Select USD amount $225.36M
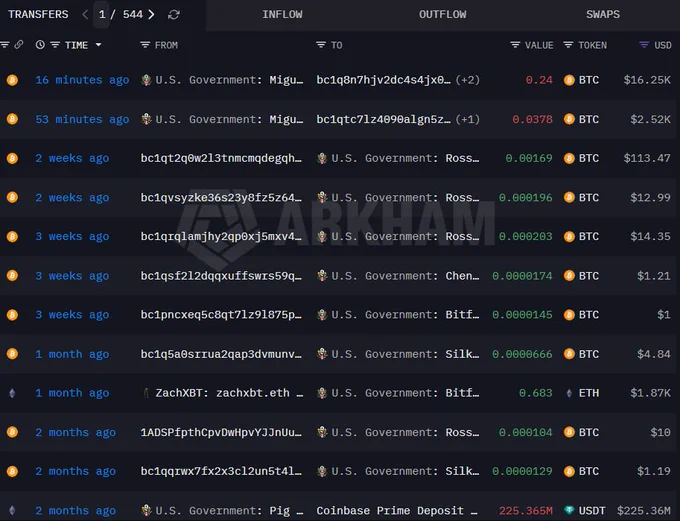Image resolution: width=680 pixels, height=521 pixels. pos(644,511)
